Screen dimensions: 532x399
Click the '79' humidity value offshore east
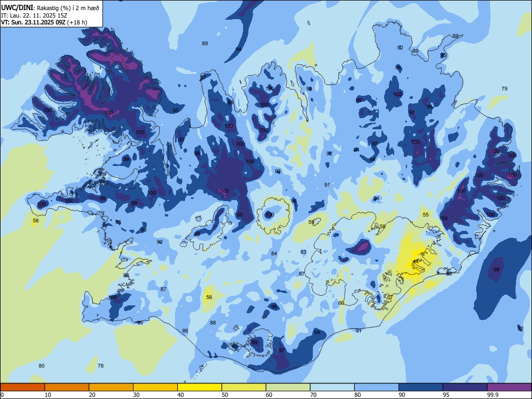[x=504, y=88]
